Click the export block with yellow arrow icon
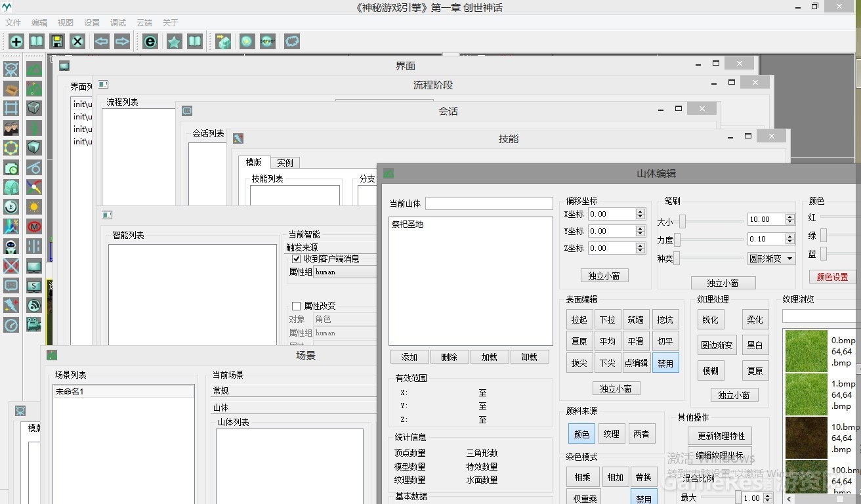The width and height of the screenshot is (861, 504). point(223,41)
